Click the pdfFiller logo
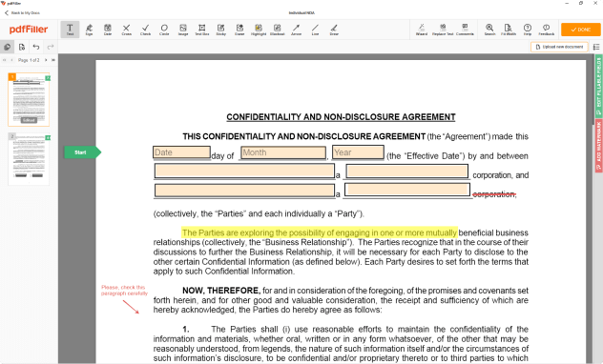603x364 pixels. point(29,30)
